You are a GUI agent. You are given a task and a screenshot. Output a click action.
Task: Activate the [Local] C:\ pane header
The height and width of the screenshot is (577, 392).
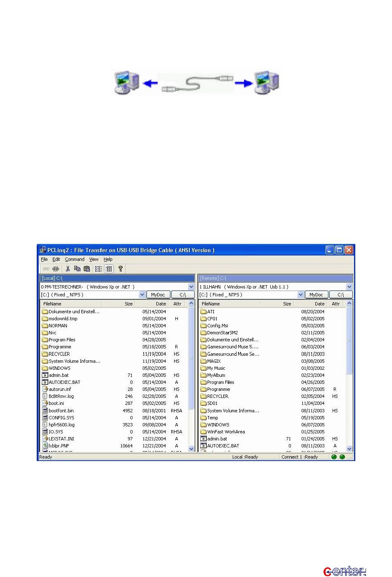coord(117,279)
